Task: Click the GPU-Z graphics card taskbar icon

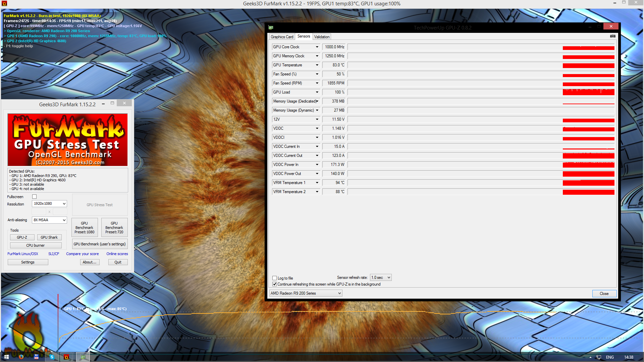Action: [83, 357]
